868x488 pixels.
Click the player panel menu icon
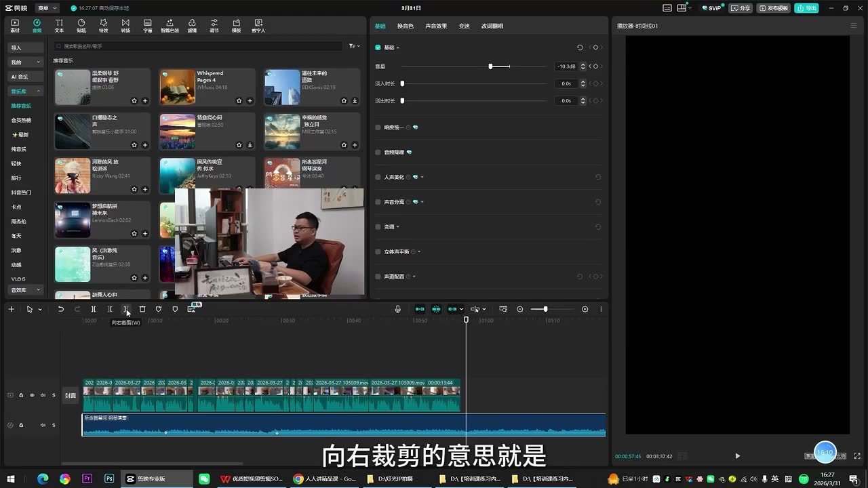coord(853,26)
